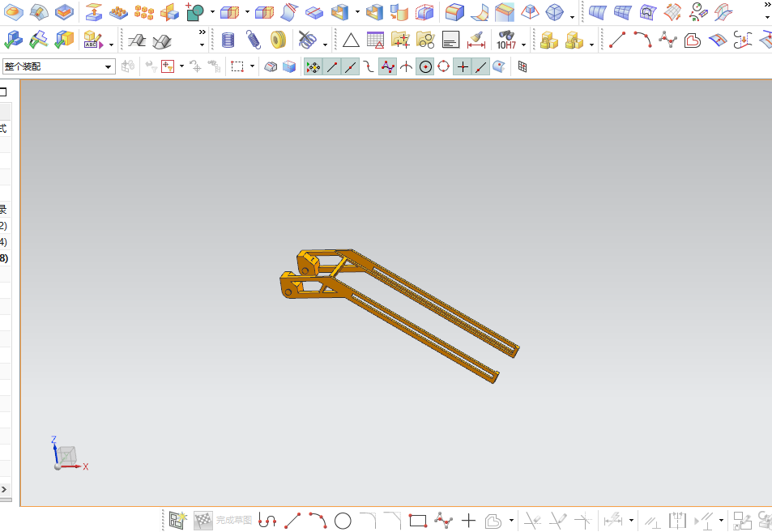Click the blue cube icon in selection bar
The width and height of the screenshot is (772, 532).
pyautogui.click(x=289, y=66)
